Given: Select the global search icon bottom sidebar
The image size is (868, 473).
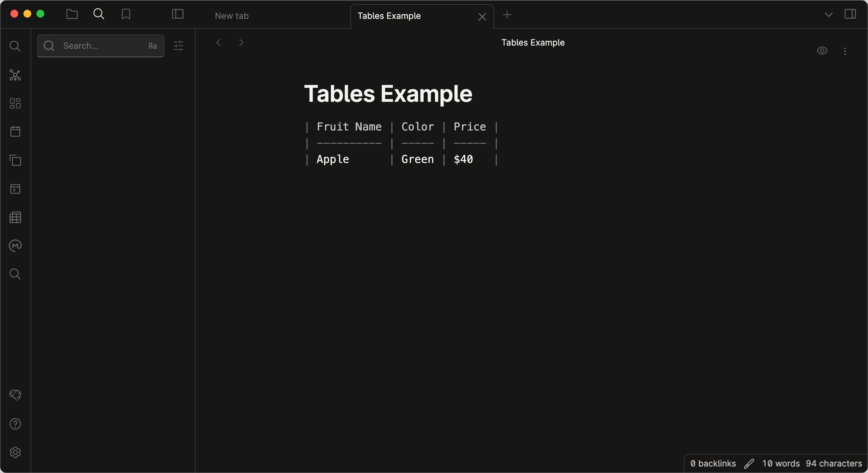Looking at the screenshot, I should [x=15, y=274].
